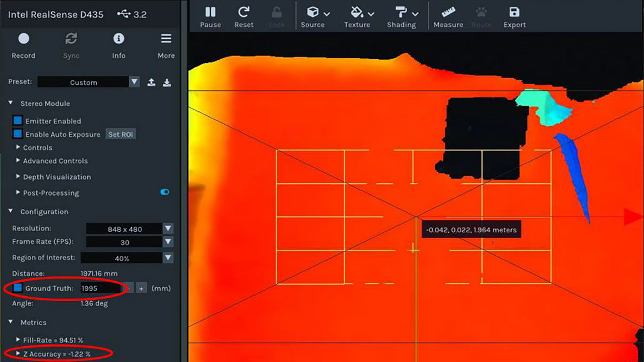
Task: Click the More options icon
Action: 166,39
